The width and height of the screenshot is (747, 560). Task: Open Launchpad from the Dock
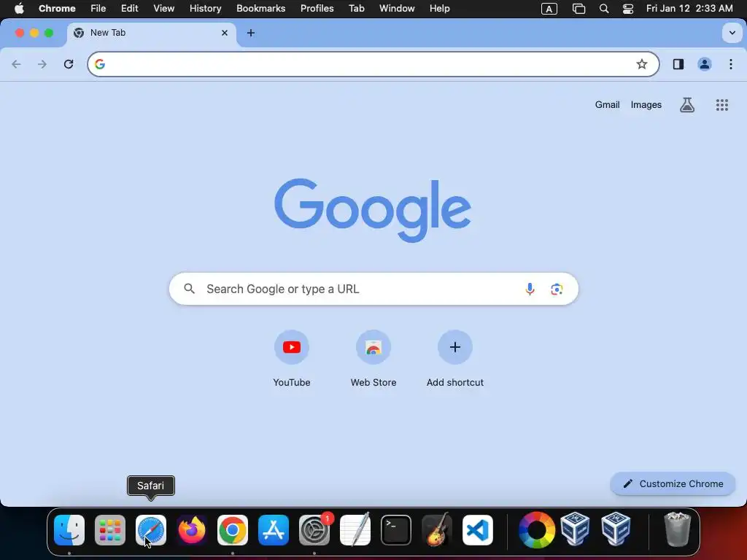tap(110, 530)
